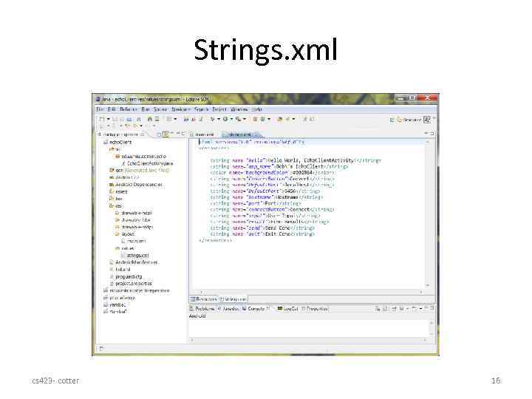Select the edu.umkc.cotter.echo package
This screenshot has height=399, width=532.
click(x=141, y=157)
